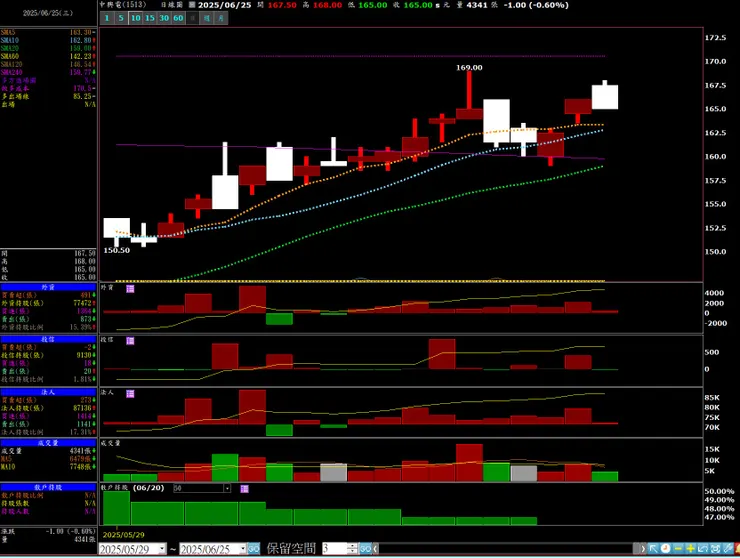Select the arrow cursor tool icon

point(653,549)
